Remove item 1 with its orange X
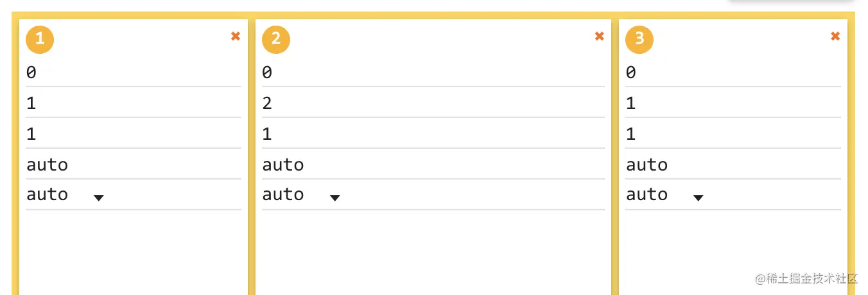 tap(236, 37)
